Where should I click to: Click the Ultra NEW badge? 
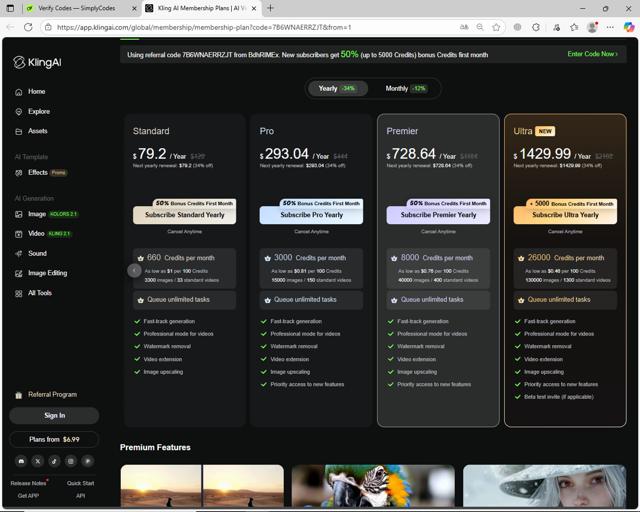[545, 131]
